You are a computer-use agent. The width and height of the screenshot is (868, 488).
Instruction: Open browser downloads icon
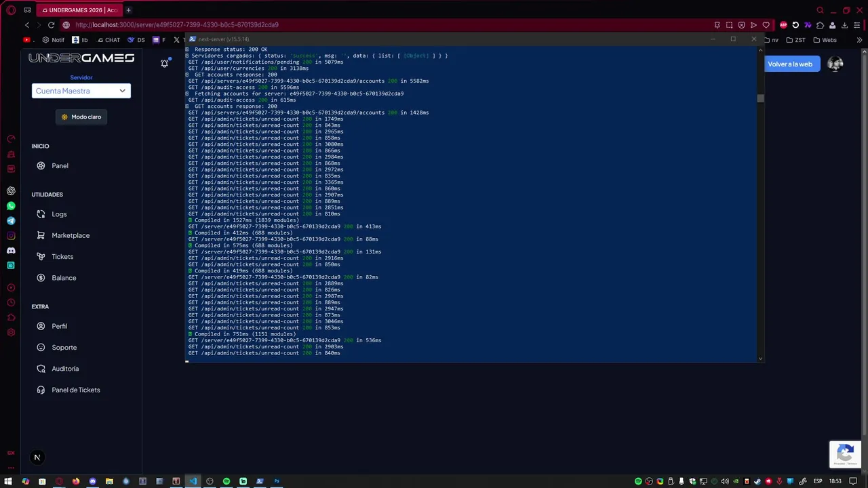click(844, 25)
